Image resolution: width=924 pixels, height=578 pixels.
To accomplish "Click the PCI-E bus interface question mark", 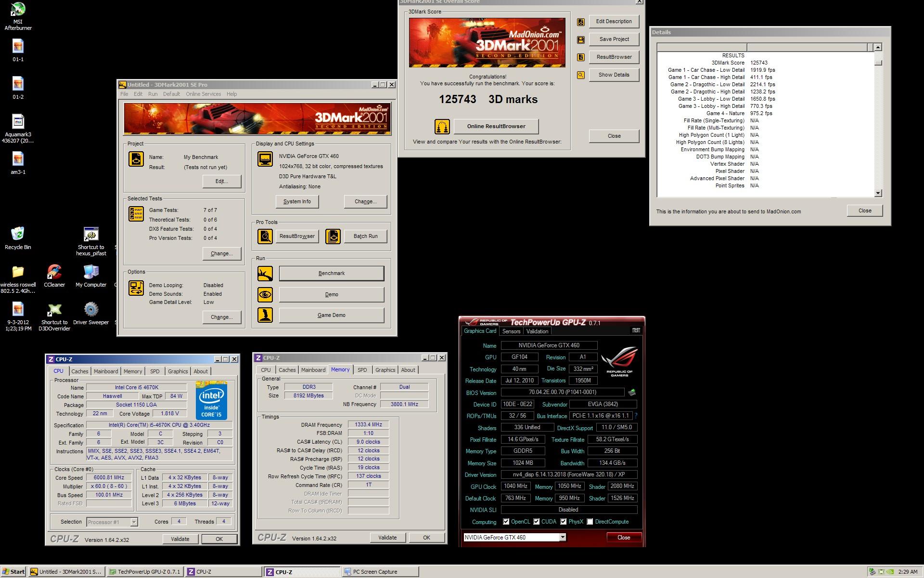I will (636, 416).
